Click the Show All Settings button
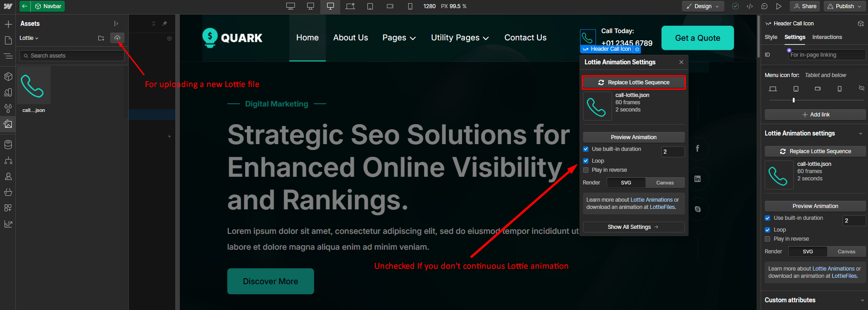This screenshot has width=868, height=310. coord(633,227)
